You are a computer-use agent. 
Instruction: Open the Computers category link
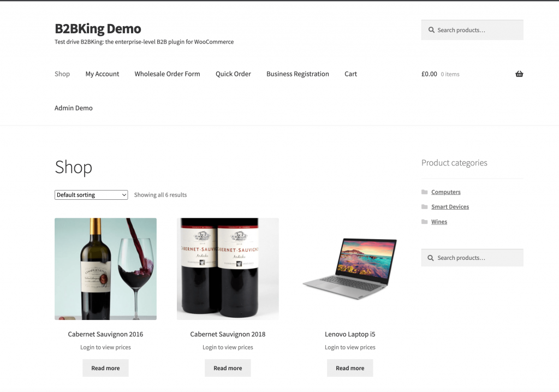(446, 192)
